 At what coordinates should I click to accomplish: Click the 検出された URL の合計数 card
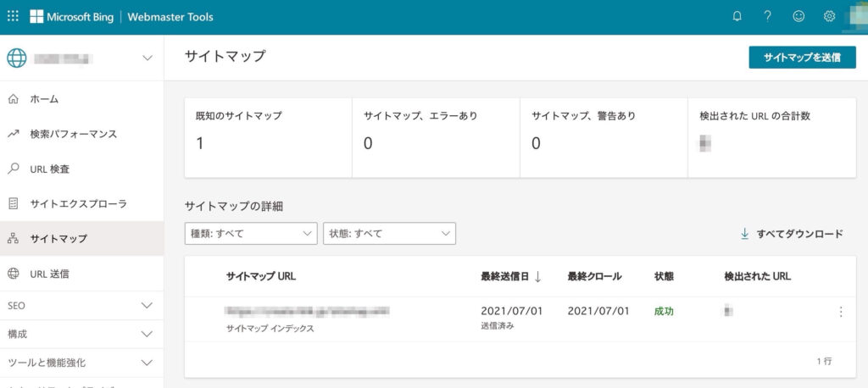tap(771, 138)
